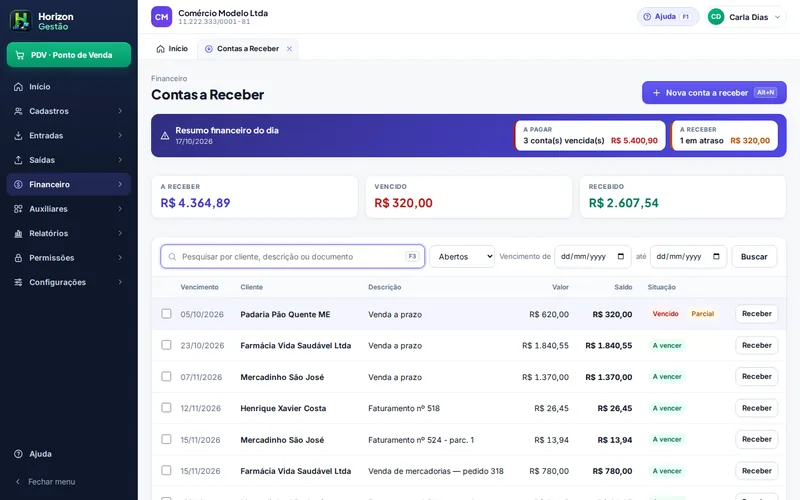The width and height of the screenshot is (800, 500).
Task: Click the house icon beside sidebar Início
Action: 18,87
